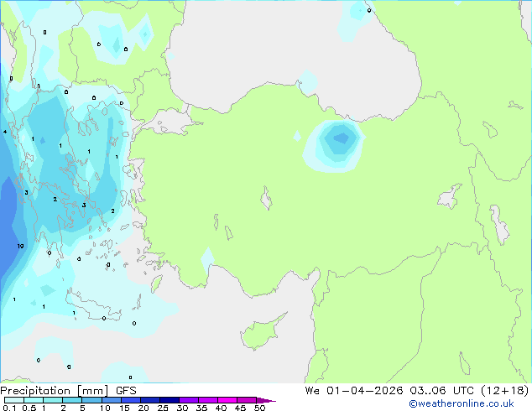Pick the 40–45 mm magenta legend swatch
The height and width of the screenshot is (411, 532).
pos(227,400)
